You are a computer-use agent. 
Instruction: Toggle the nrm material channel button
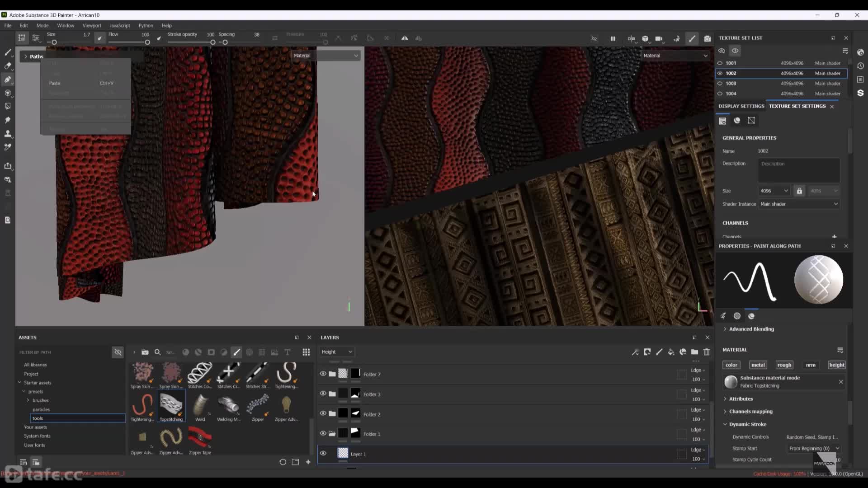pyautogui.click(x=811, y=365)
